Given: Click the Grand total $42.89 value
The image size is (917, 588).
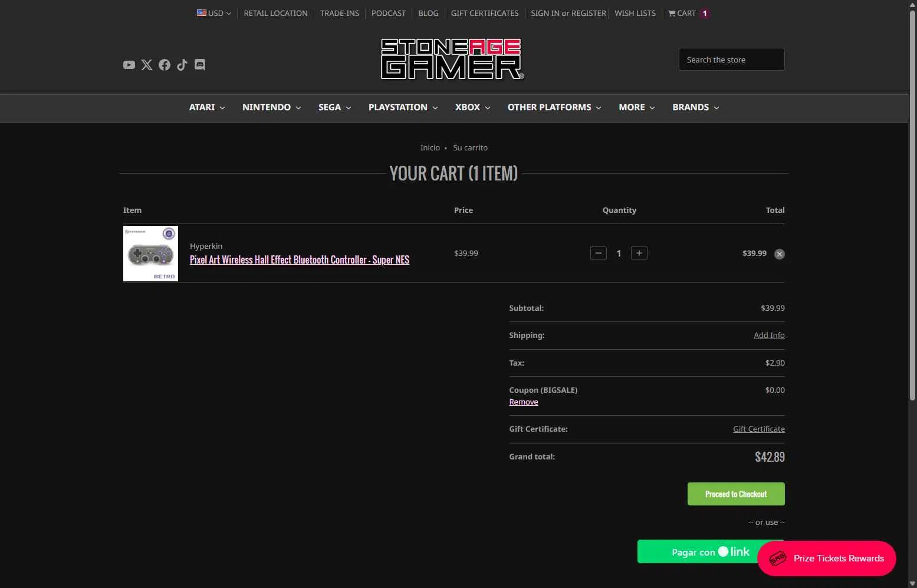Looking at the screenshot, I should tap(770, 457).
